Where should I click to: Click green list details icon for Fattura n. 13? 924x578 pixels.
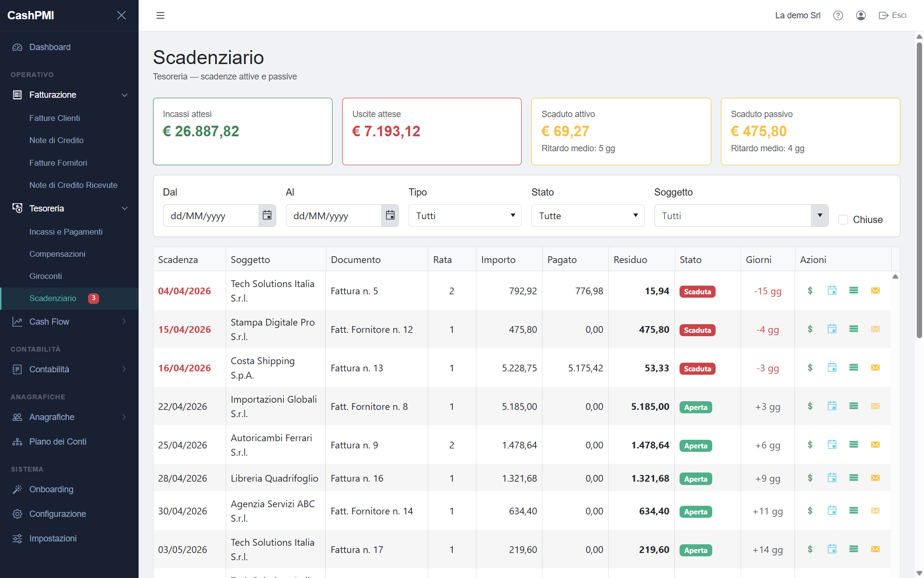pos(854,368)
